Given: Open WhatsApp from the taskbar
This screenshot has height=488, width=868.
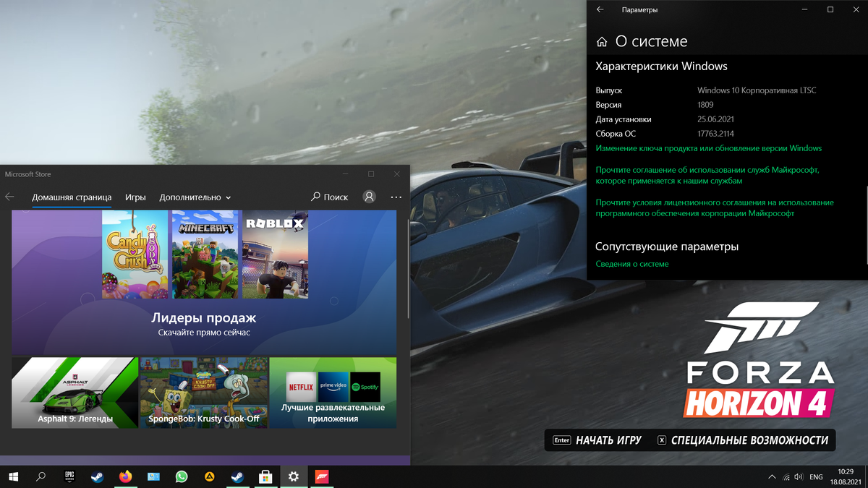Looking at the screenshot, I should coord(180,476).
